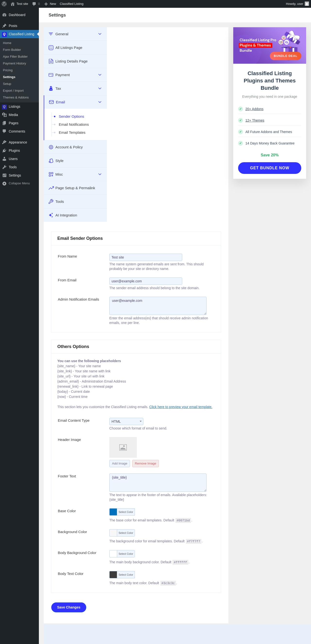Click the New item in admin bar

(50, 4)
